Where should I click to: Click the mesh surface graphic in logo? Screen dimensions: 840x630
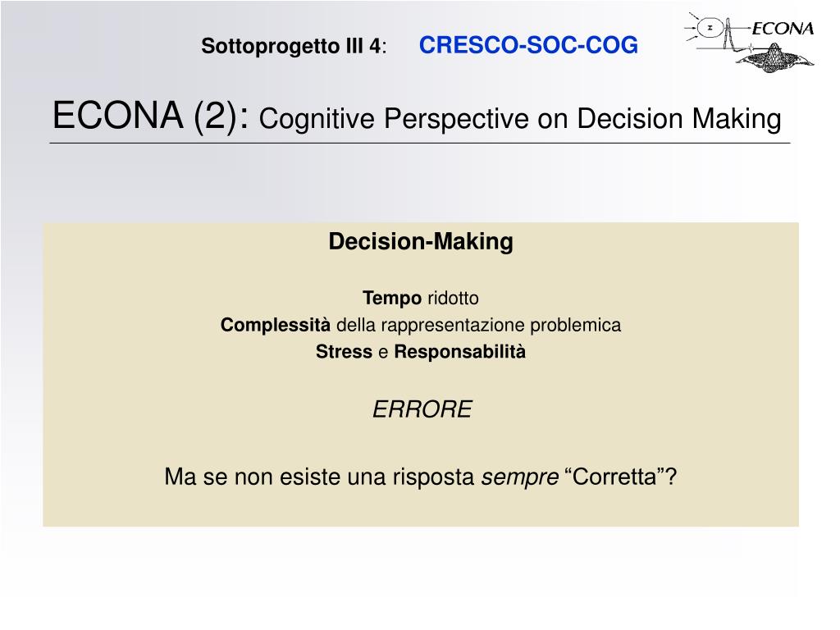click(775, 58)
